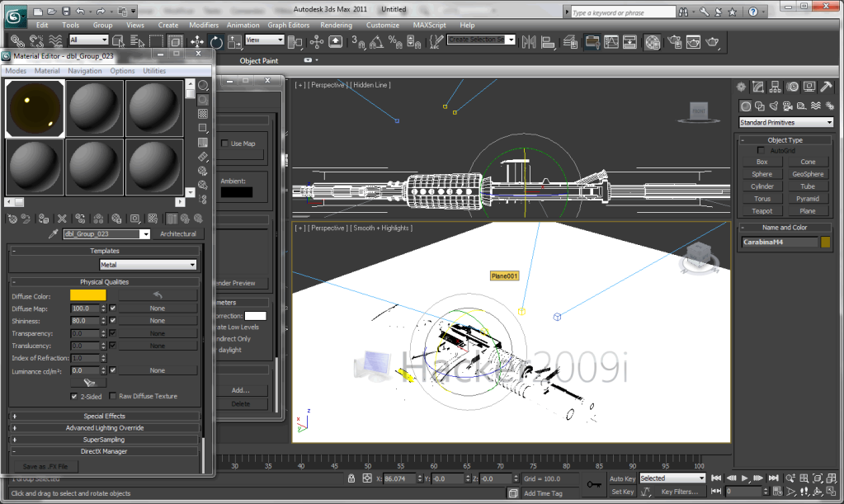Click the Diffuse Map None button
The image size is (844, 504).
click(158, 309)
